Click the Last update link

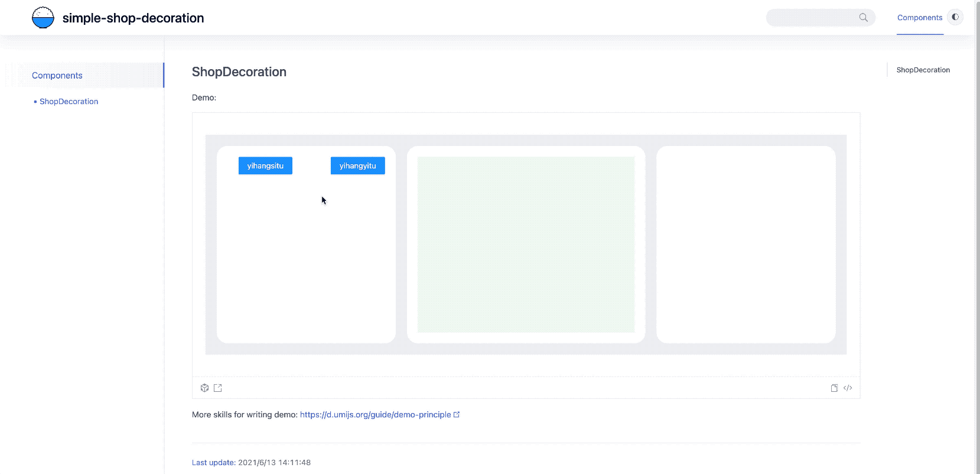pyautogui.click(x=214, y=463)
